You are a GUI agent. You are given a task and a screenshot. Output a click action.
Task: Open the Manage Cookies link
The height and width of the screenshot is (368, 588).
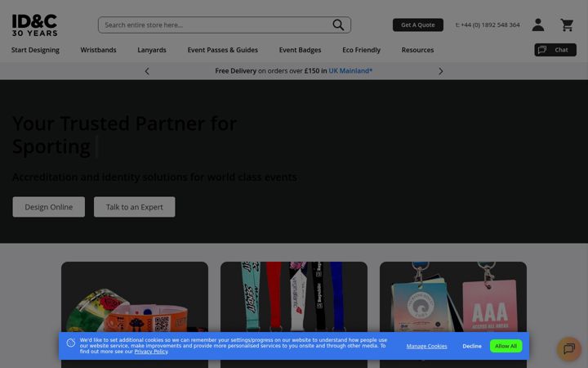click(x=426, y=346)
